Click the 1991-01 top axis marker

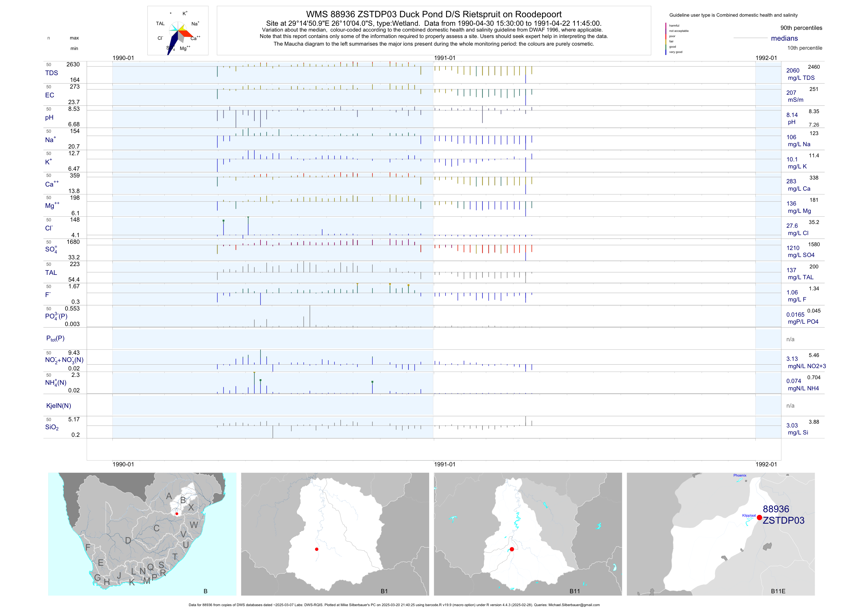tap(445, 58)
